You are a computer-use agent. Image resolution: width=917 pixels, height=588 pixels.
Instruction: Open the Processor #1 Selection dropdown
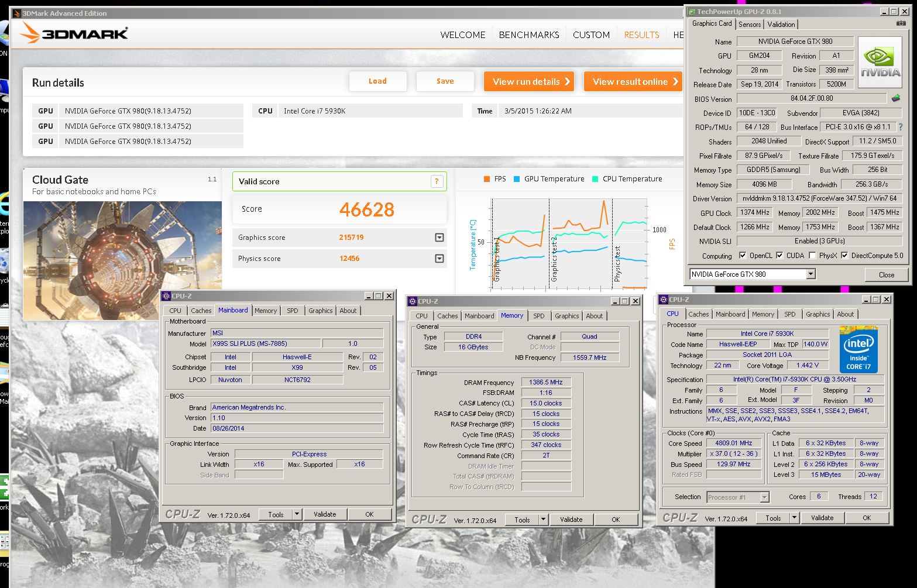tap(764, 497)
